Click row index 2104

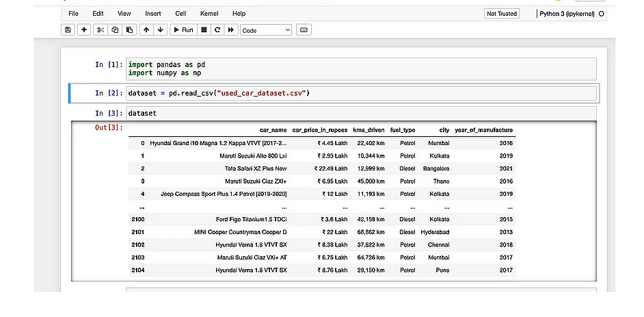click(x=137, y=270)
